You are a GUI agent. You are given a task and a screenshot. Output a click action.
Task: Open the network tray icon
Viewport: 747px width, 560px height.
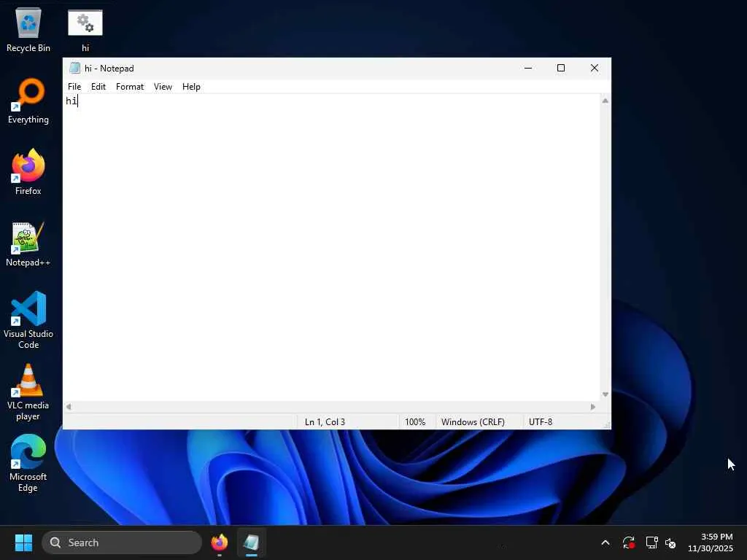coord(651,542)
